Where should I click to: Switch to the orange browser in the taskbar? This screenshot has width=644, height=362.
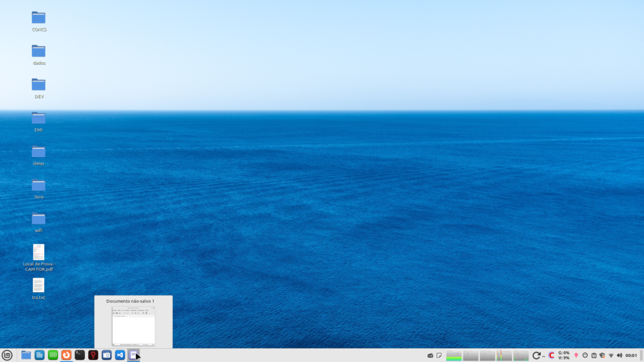point(66,355)
